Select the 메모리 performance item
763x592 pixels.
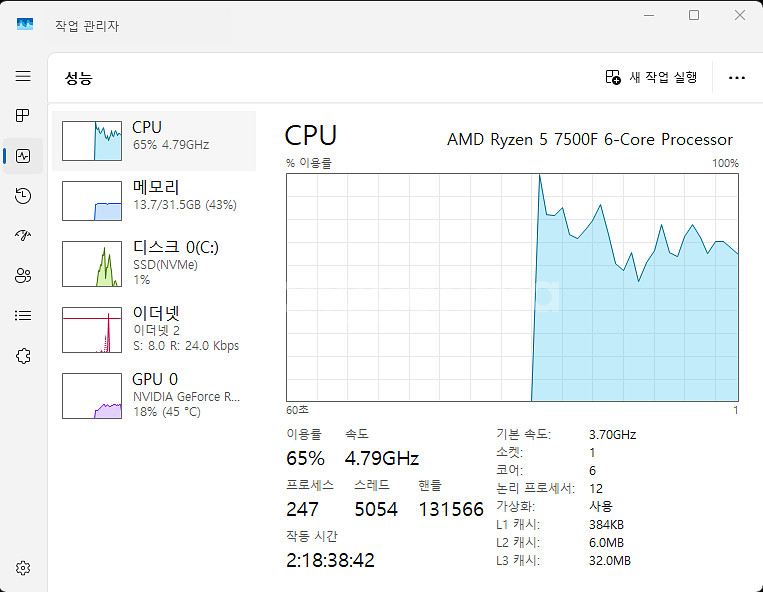154,200
